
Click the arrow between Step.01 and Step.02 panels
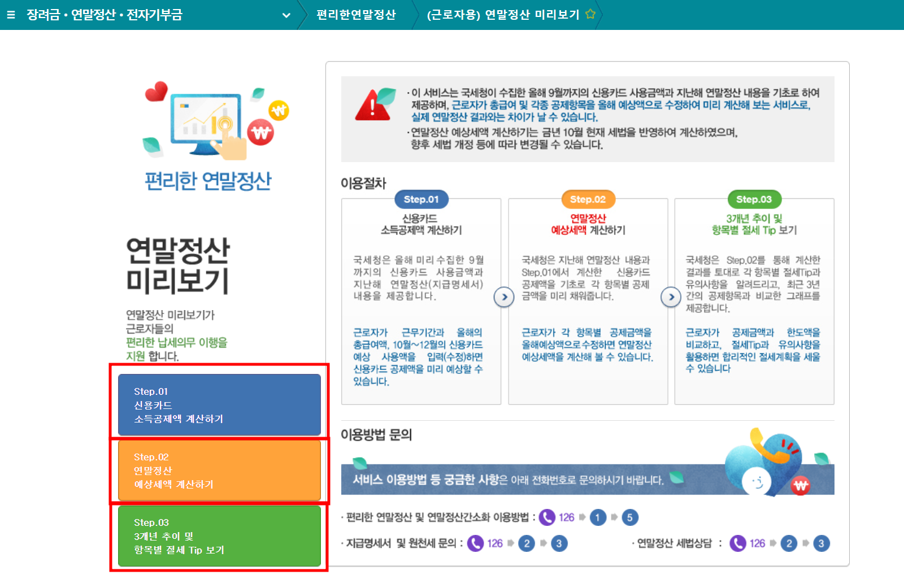click(503, 297)
